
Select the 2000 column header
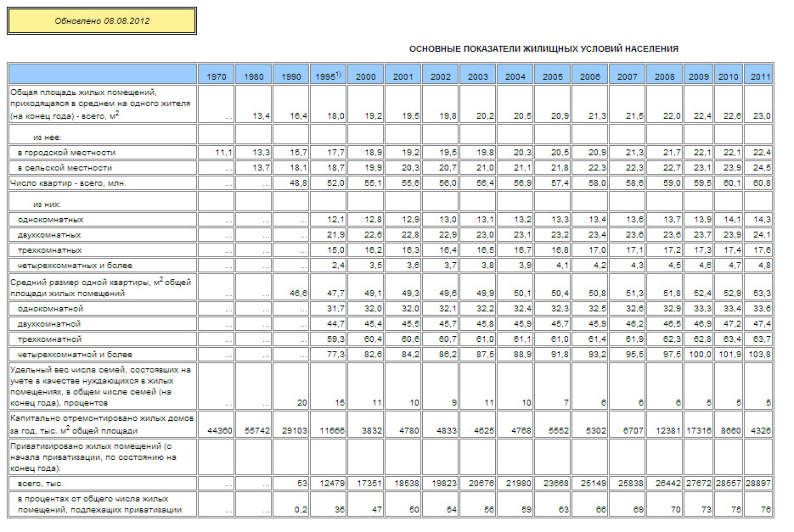click(365, 77)
